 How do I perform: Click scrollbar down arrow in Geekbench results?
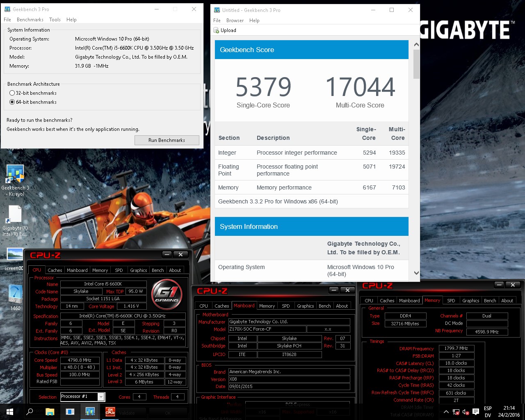pos(416,273)
